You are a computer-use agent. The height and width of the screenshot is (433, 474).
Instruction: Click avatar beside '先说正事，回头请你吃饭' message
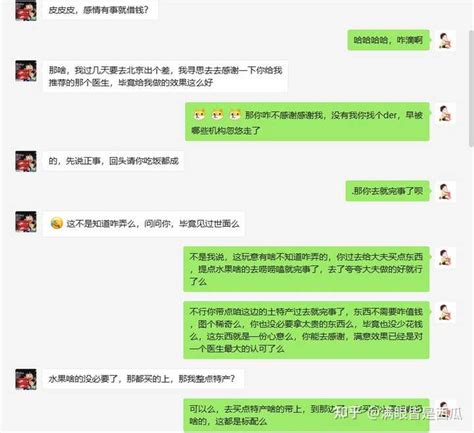tap(26, 161)
